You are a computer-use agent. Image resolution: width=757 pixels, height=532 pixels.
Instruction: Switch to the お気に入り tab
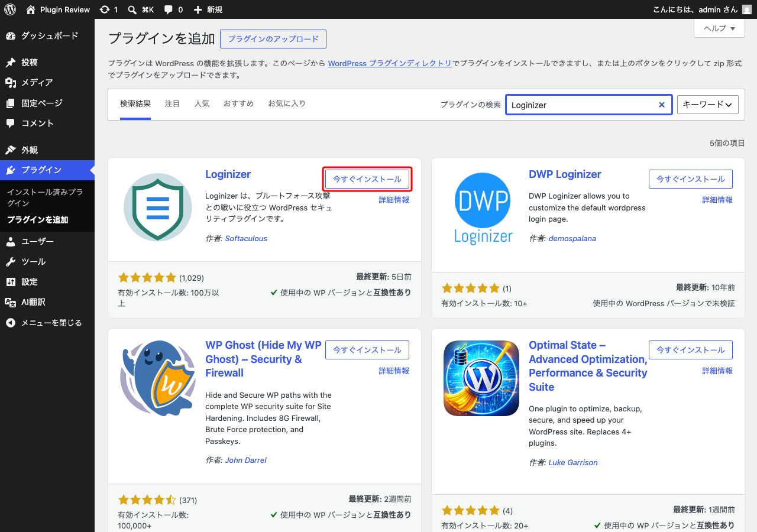(x=287, y=104)
